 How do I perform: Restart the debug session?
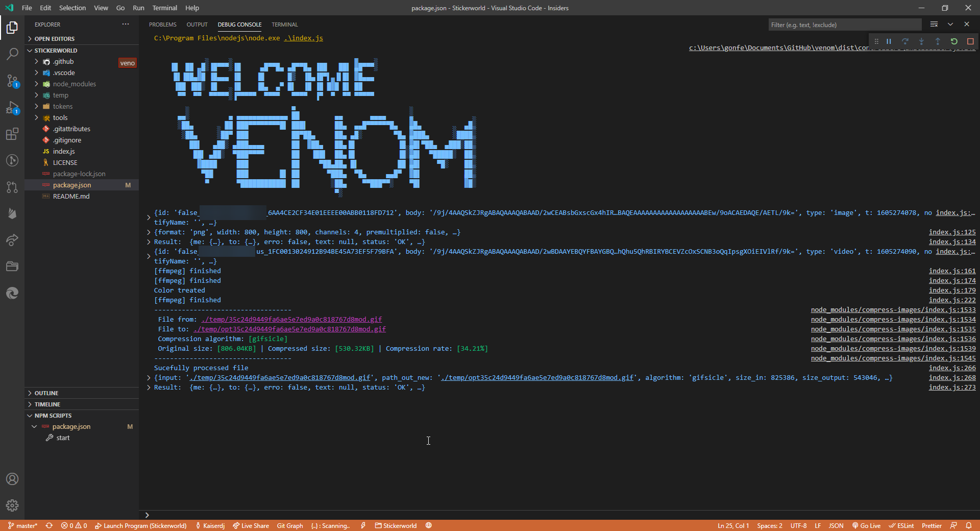(954, 41)
